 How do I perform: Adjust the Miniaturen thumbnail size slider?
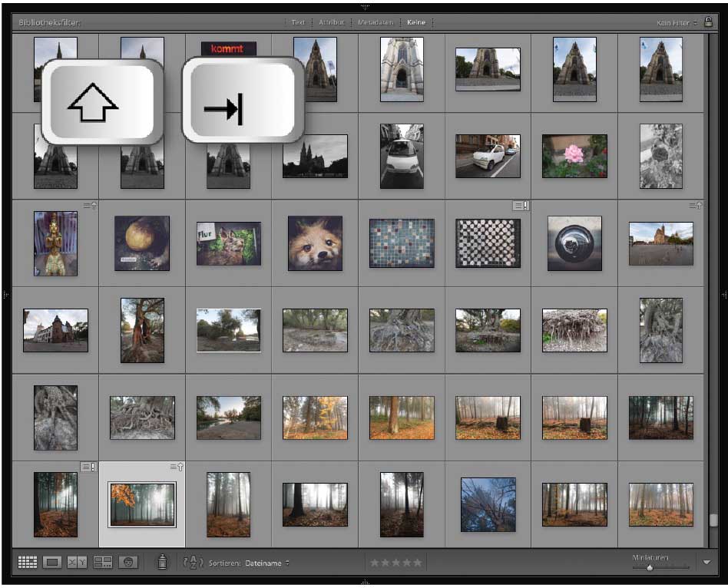[x=650, y=567]
